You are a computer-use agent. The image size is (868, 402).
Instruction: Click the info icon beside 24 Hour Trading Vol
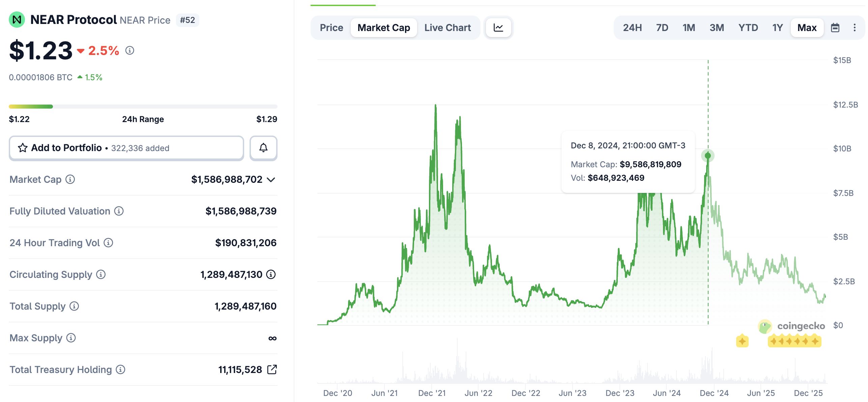pyautogui.click(x=108, y=243)
